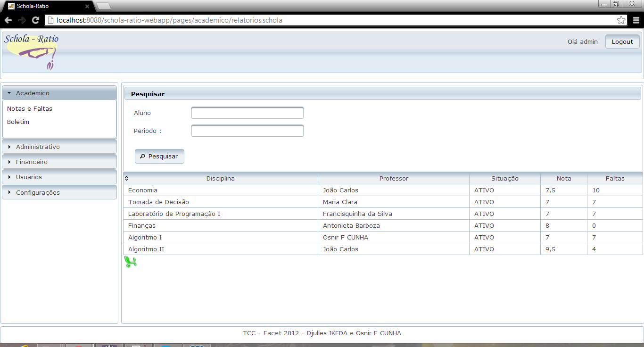
Task: Click the Olá admin greeting text
Action: pyautogui.click(x=582, y=41)
